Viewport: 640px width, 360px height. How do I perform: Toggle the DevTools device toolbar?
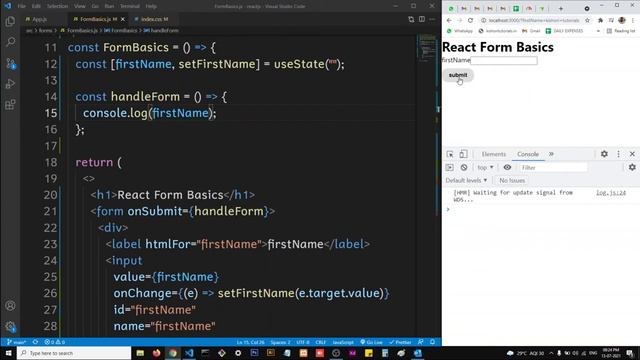tap(463, 154)
